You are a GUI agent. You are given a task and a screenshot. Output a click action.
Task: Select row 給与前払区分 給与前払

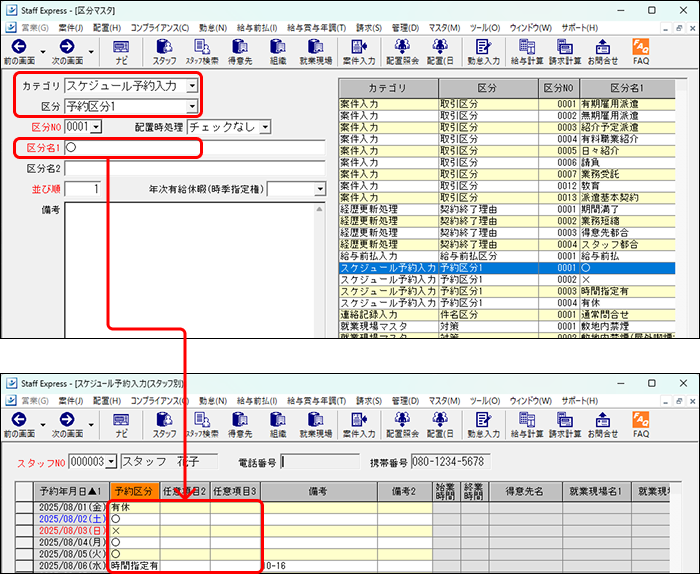pos(507,256)
